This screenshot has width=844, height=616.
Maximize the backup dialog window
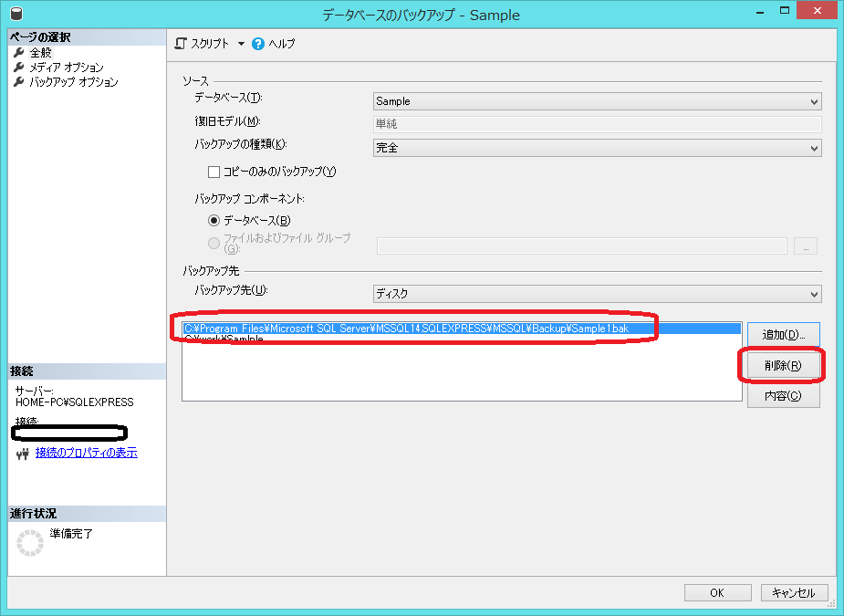[785, 11]
